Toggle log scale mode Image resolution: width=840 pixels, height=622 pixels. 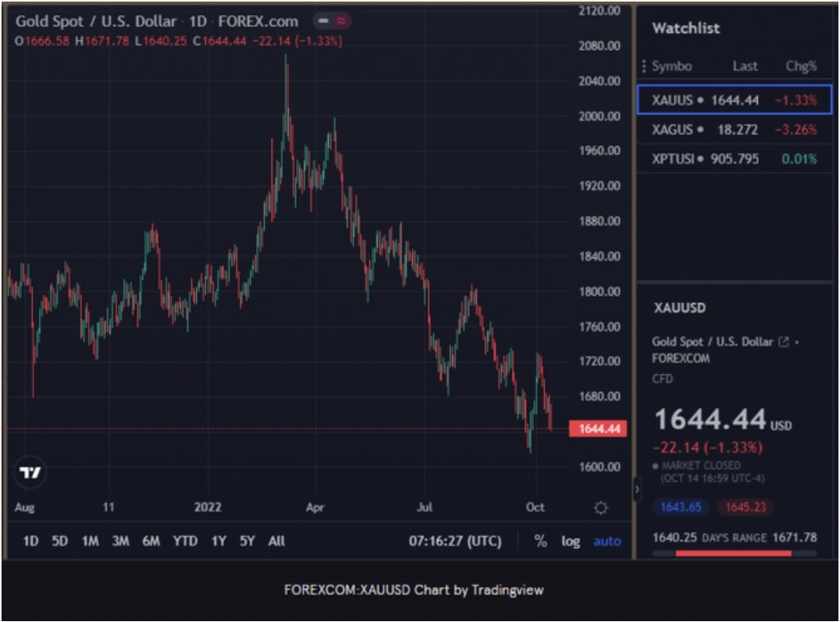click(x=570, y=542)
